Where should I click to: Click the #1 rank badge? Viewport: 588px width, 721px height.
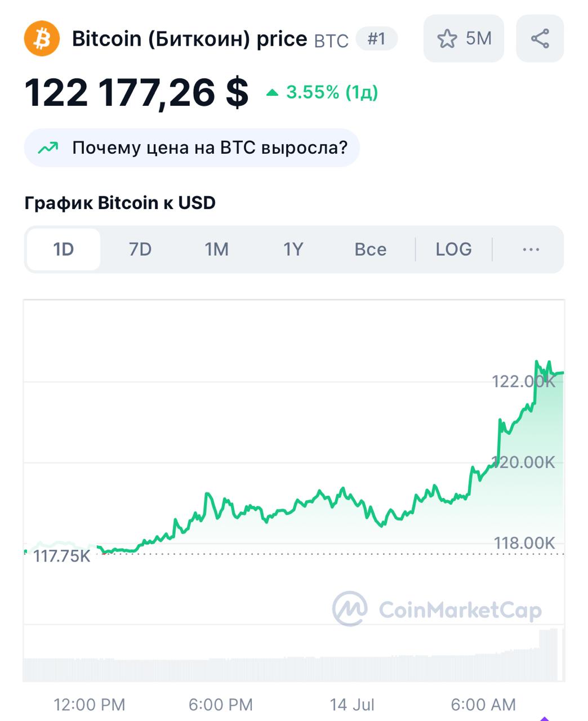pos(377,39)
